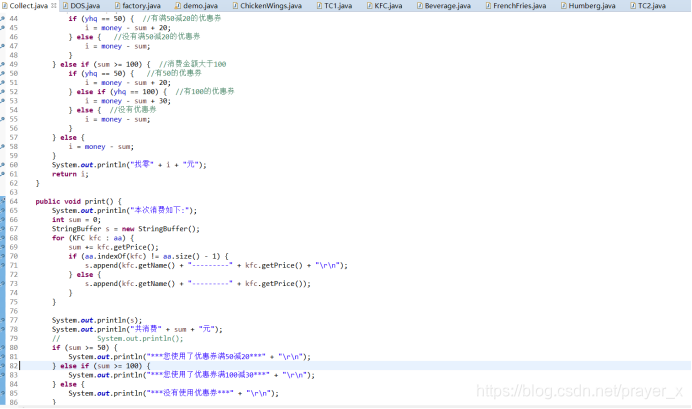Click the 'StringBuffer s = new StringBuffer();' line

126,229
